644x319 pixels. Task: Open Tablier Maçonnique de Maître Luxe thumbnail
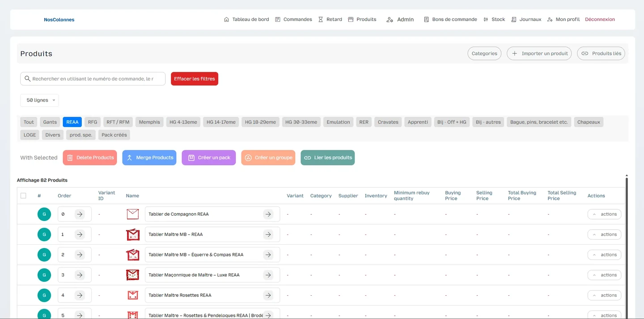point(132,275)
